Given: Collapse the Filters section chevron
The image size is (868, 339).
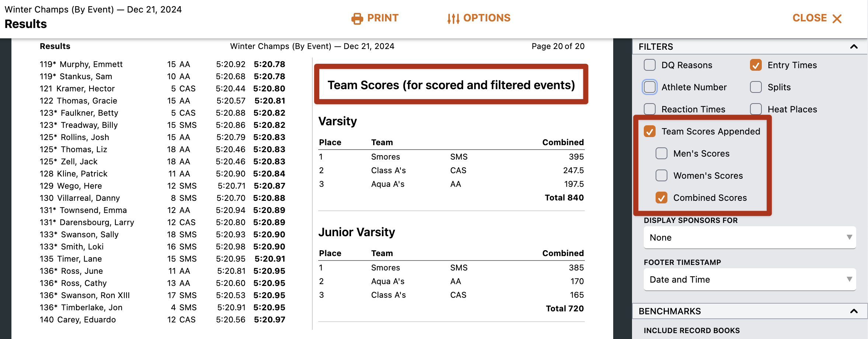Looking at the screenshot, I should tap(854, 47).
